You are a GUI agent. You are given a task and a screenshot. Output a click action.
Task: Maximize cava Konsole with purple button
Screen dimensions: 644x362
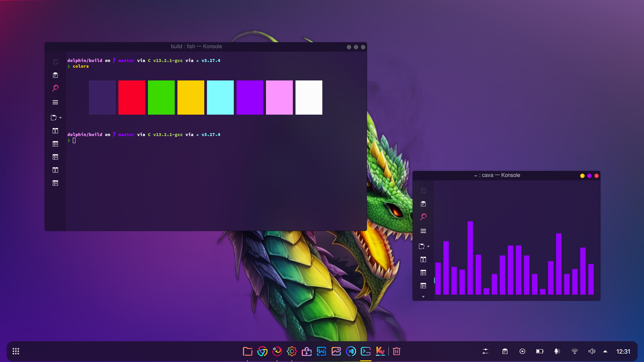[589, 176]
